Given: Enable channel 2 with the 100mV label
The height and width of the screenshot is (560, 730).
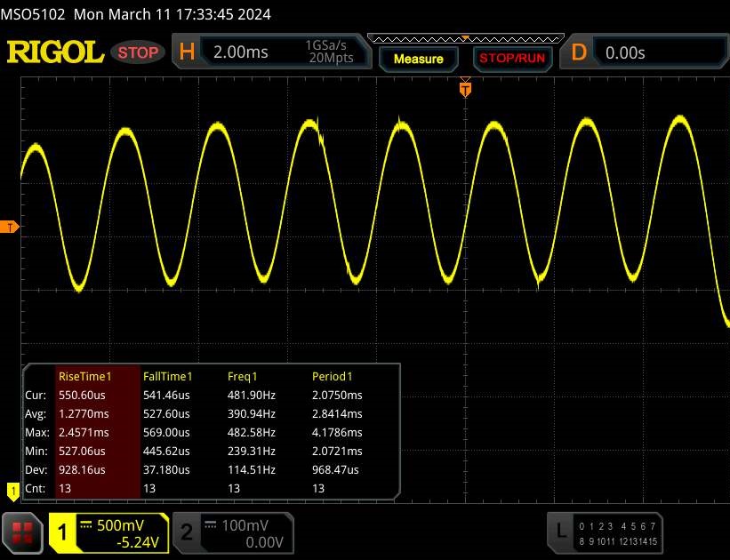Looking at the screenshot, I should [x=229, y=532].
